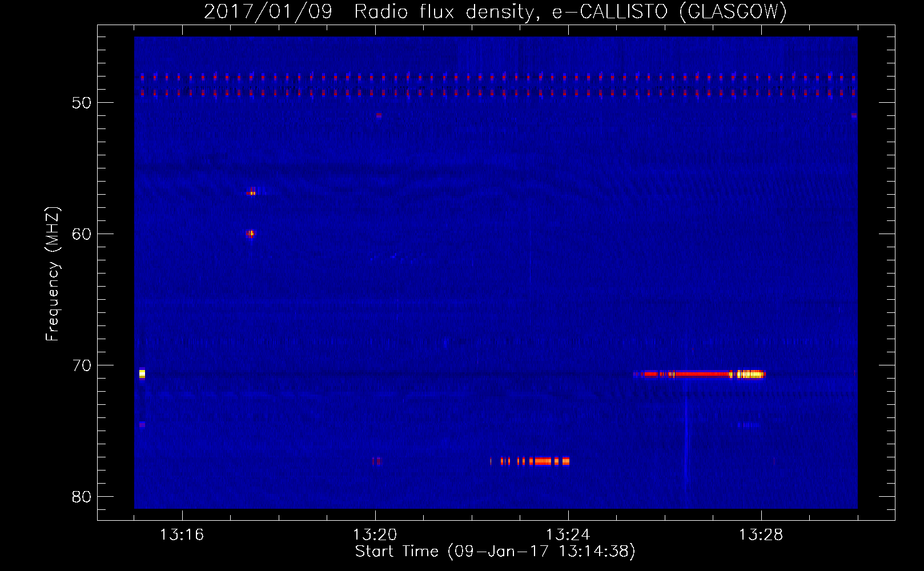924x571 pixels.
Task: Click the '50' frequency tick label
Action: (x=82, y=103)
